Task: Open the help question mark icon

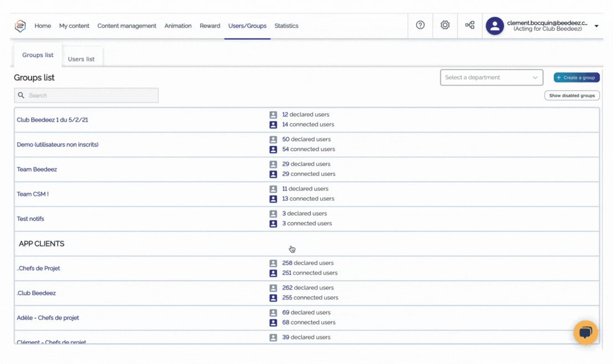Action: (x=420, y=25)
